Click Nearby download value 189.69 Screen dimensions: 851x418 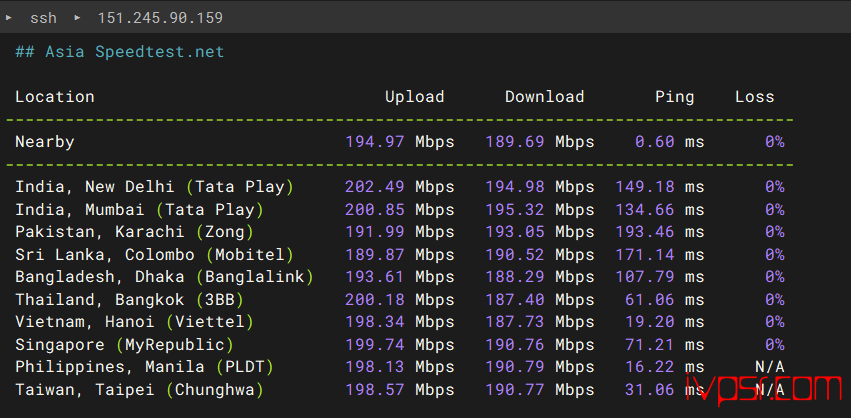click(x=515, y=142)
